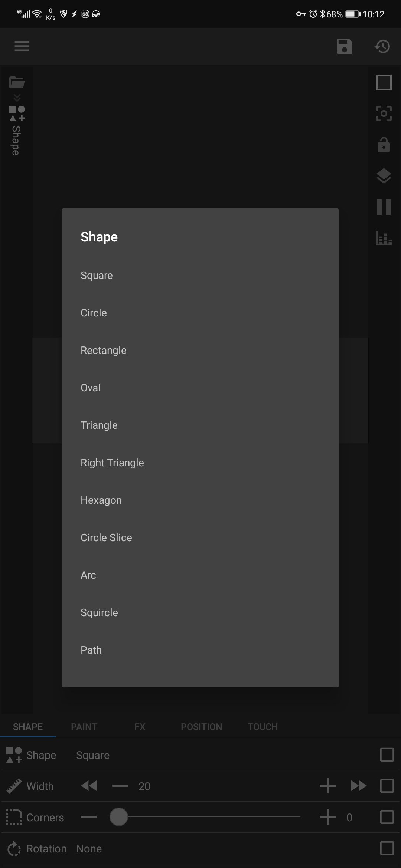Open the folder icon in sidebar

click(x=17, y=82)
